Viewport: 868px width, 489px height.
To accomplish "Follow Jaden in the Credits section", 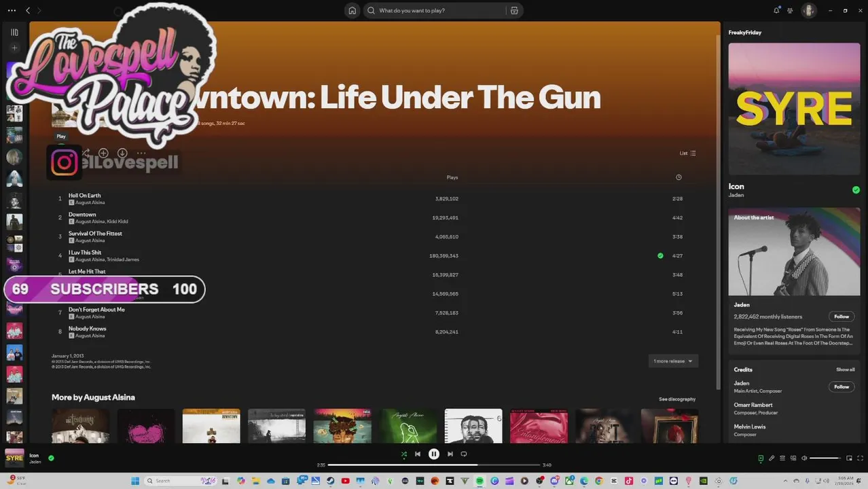I will pyautogui.click(x=842, y=386).
